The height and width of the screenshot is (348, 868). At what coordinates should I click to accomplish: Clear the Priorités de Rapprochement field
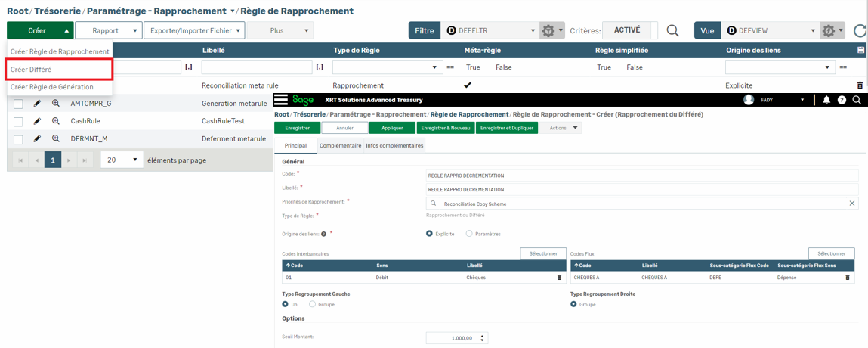pyautogui.click(x=851, y=204)
